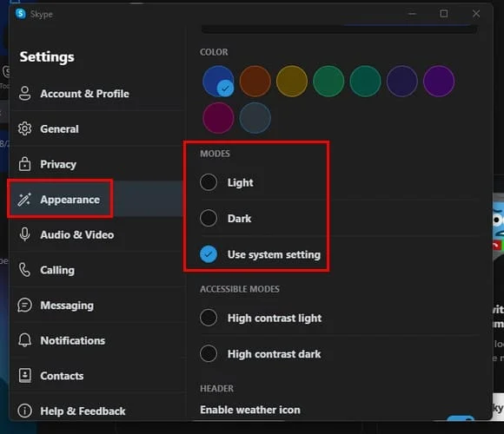Click the Messaging chat bubble icon

[x=24, y=305]
